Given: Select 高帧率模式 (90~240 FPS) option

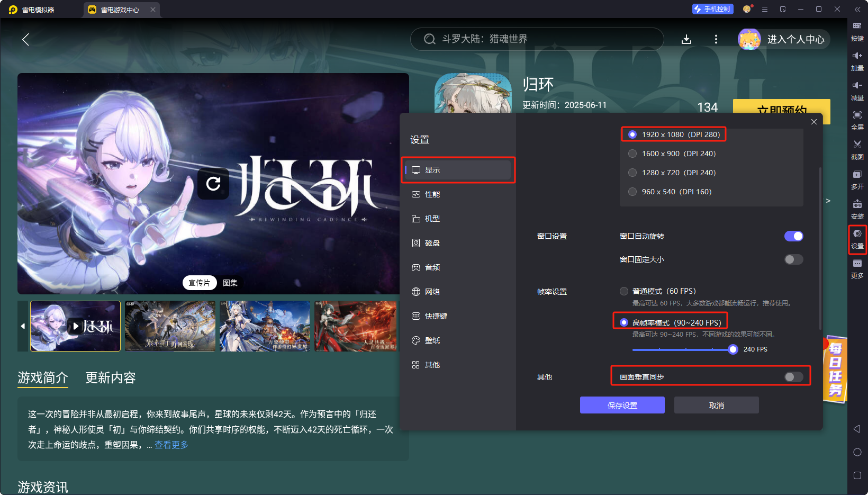Looking at the screenshot, I should click(x=671, y=322).
